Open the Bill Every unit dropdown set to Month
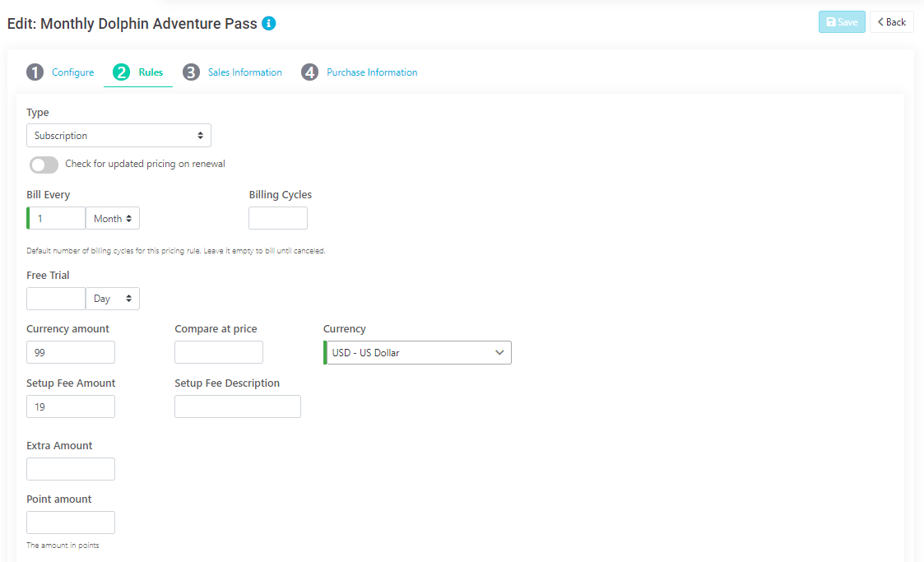 (113, 217)
